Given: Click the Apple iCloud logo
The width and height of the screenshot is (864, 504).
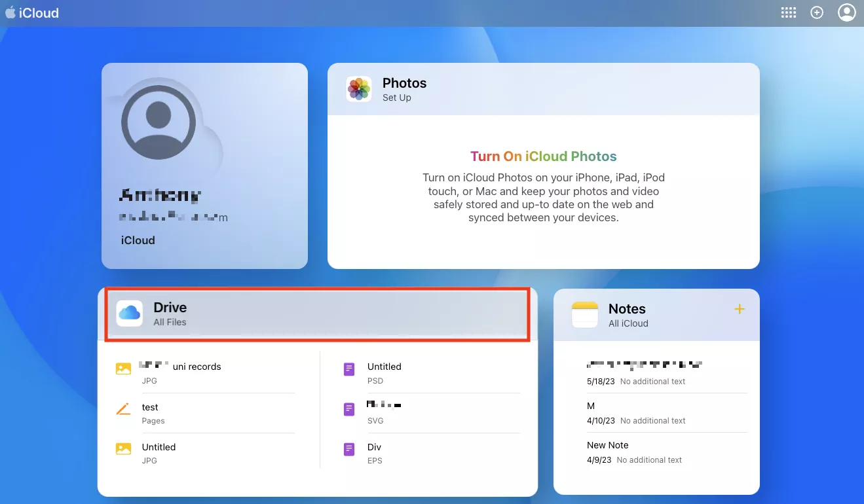Looking at the screenshot, I should coord(32,12).
